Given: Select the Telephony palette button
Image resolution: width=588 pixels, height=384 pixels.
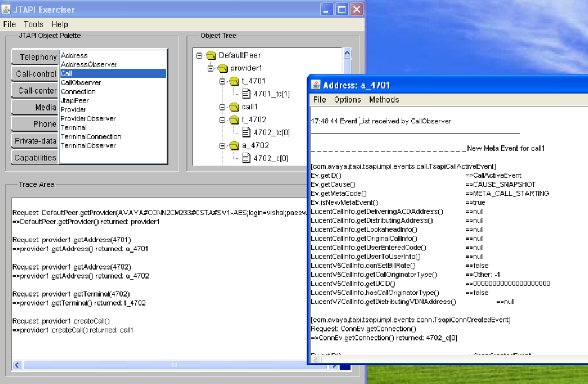Looking at the screenshot, I should tap(35, 57).
